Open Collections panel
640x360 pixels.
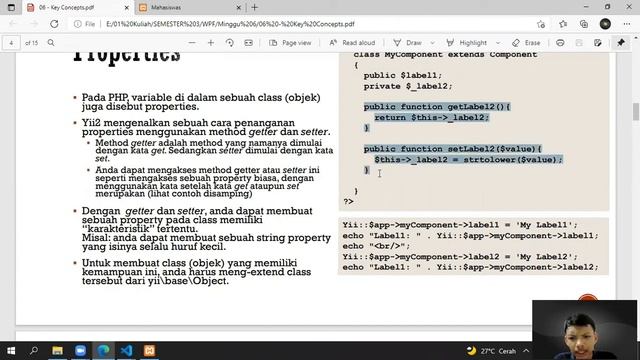[584, 24]
